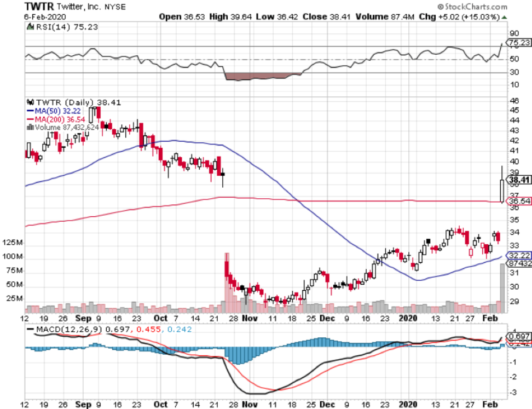The image size is (532, 409).
Task: Click the volume bars icon in the legend
Action: click(x=30, y=128)
